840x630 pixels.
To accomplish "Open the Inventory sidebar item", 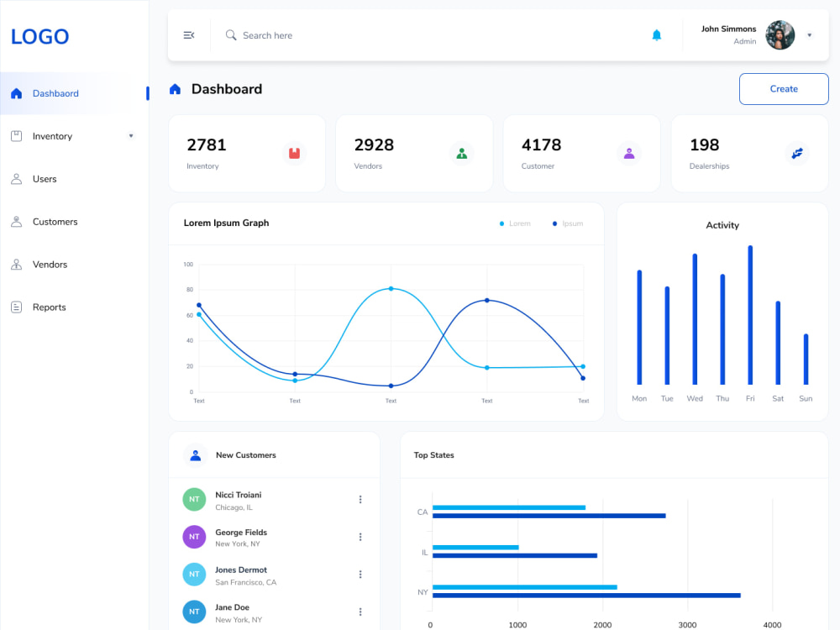I will pyautogui.click(x=75, y=136).
